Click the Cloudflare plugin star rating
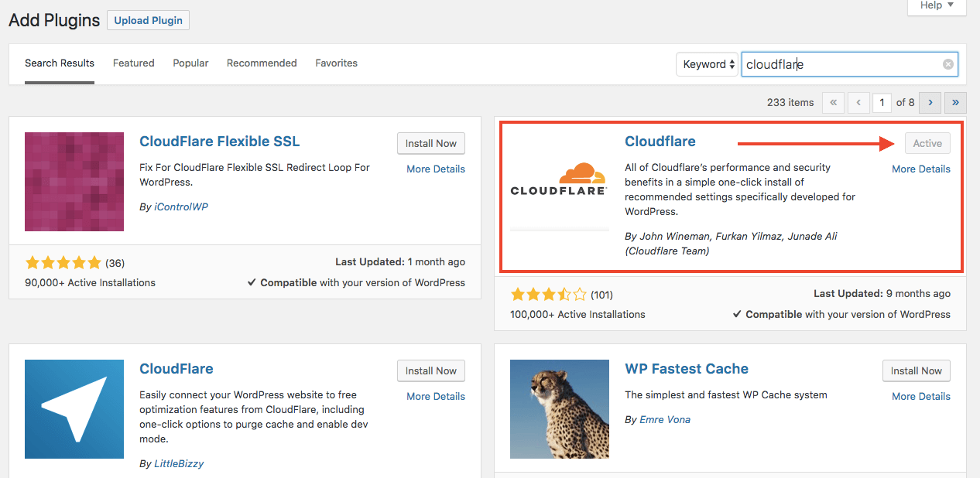This screenshot has height=478, width=980. [548, 294]
